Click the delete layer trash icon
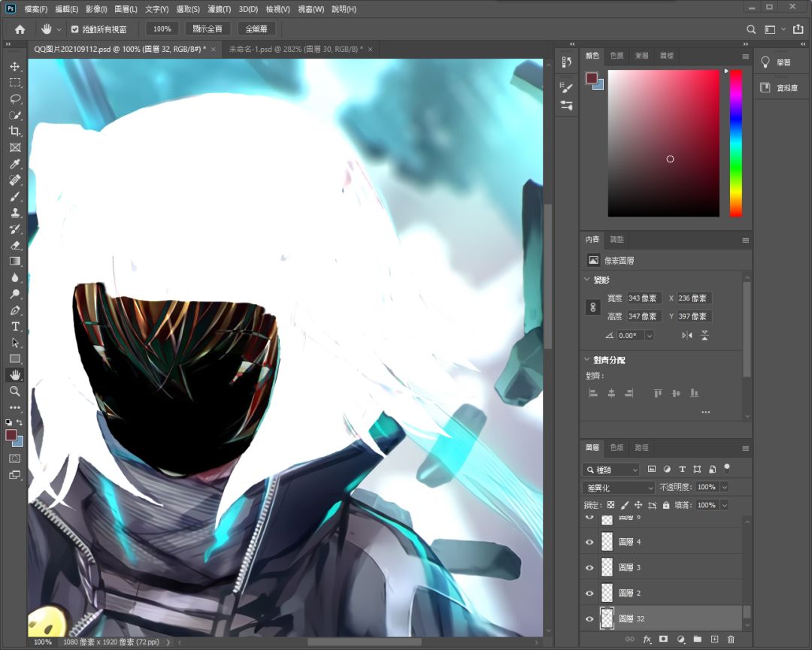The height and width of the screenshot is (650, 812). coord(731,639)
